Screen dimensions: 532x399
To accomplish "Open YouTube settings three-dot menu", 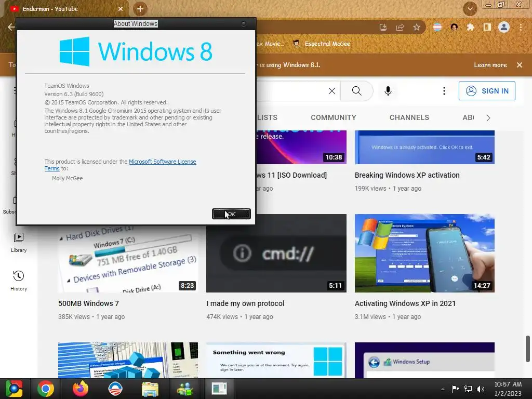I will pos(444,91).
